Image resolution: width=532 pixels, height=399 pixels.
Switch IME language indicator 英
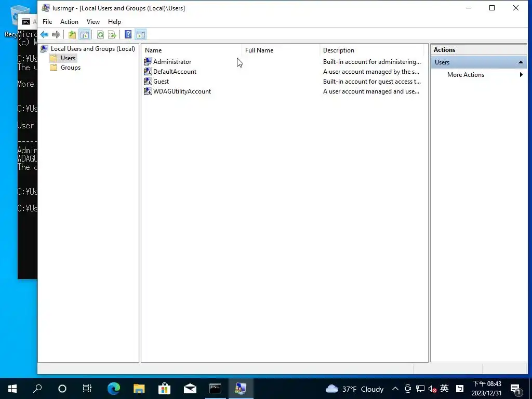(445, 389)
